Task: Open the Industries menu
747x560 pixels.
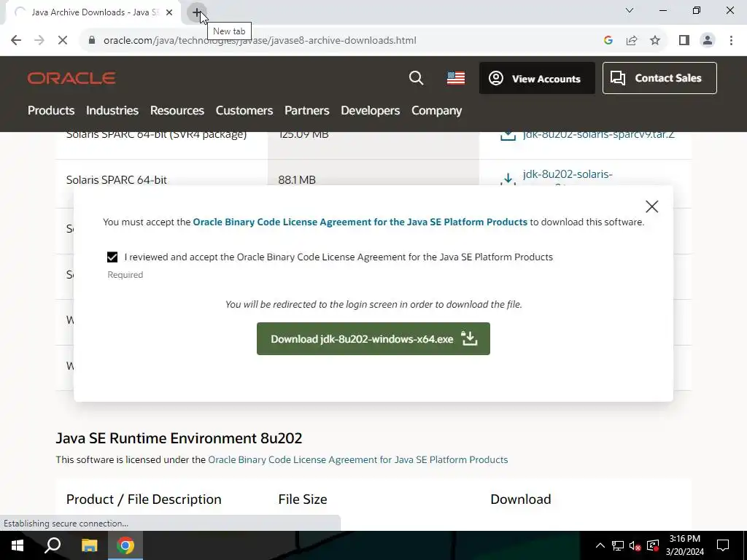Action: pyautogui.click(x=112, y=111)
